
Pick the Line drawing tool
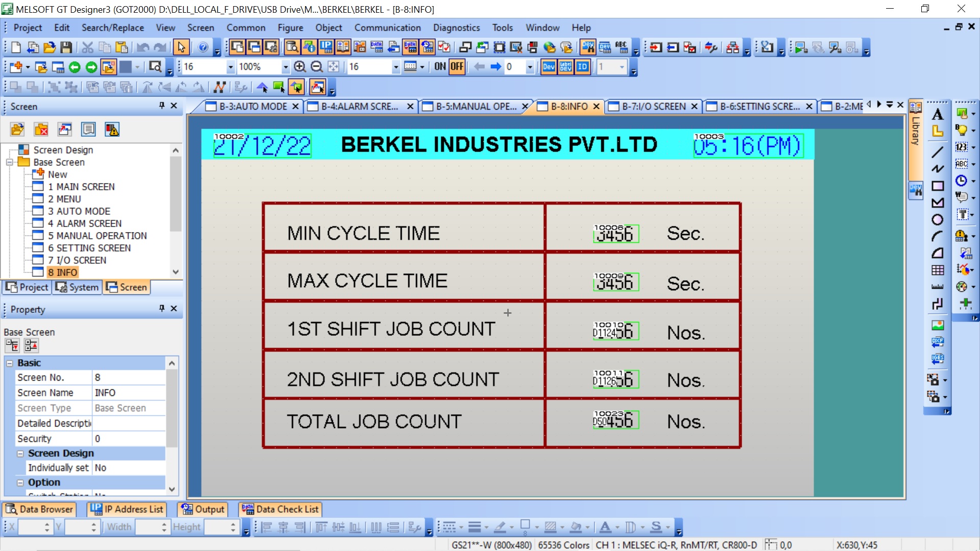pyautogui.click(x=937, y=152)
